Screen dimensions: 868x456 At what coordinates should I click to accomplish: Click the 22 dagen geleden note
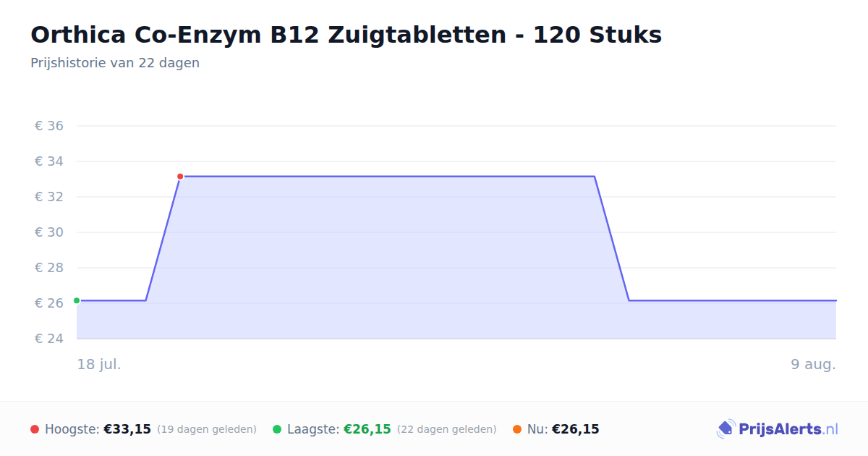coord(447,429)
